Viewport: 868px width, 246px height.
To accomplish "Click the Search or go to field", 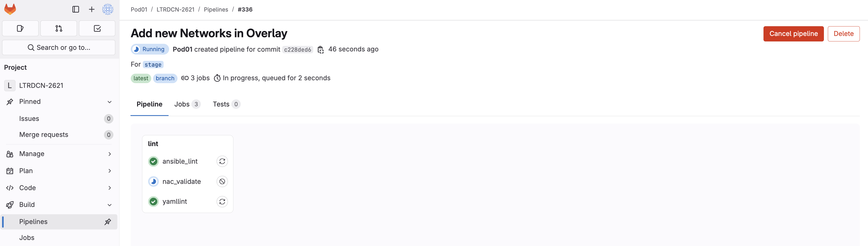I will click(59, 48).
